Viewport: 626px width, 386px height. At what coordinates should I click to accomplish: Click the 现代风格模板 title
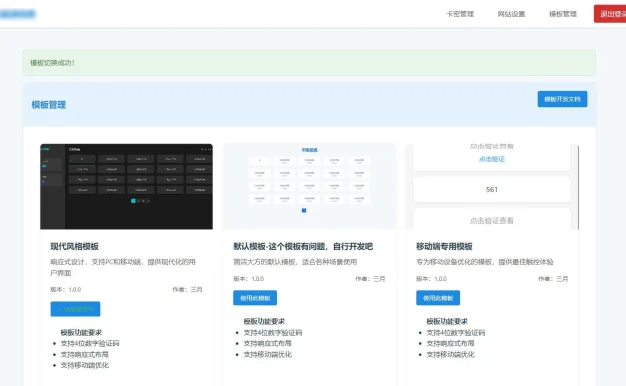(74, 246)
